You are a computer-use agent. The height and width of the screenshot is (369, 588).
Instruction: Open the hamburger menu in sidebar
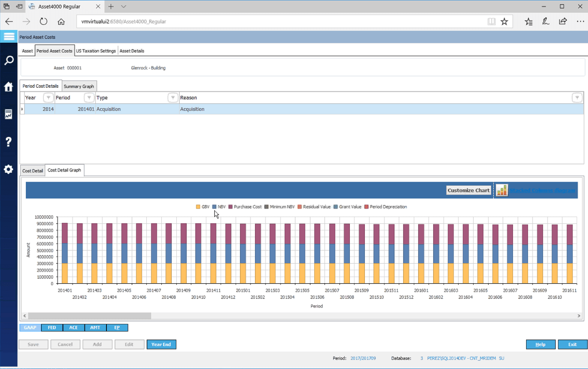click(9, 36)
